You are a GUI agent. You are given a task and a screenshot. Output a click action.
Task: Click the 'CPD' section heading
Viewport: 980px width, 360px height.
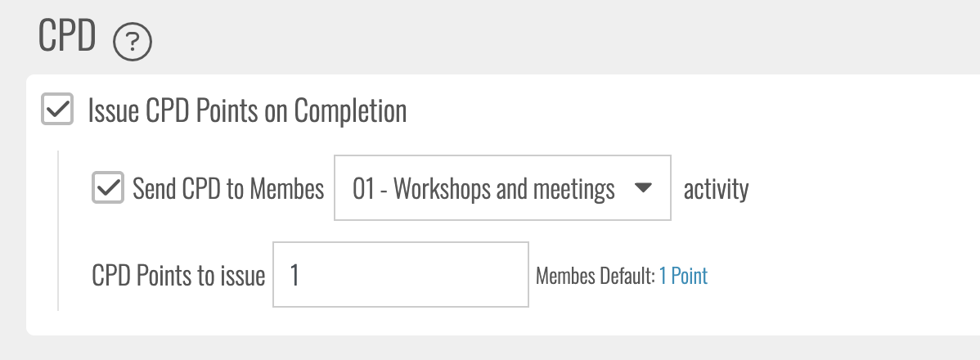click(67, 38)
